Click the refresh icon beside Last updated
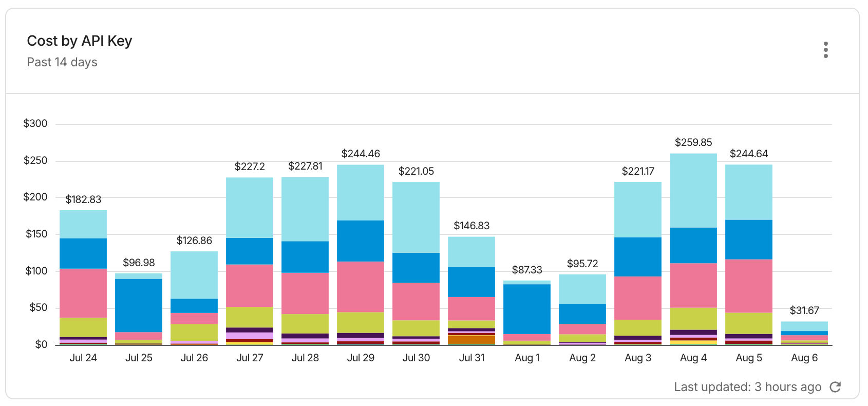The width and height of the screenshot is (868, 406). tap(836, 387)
